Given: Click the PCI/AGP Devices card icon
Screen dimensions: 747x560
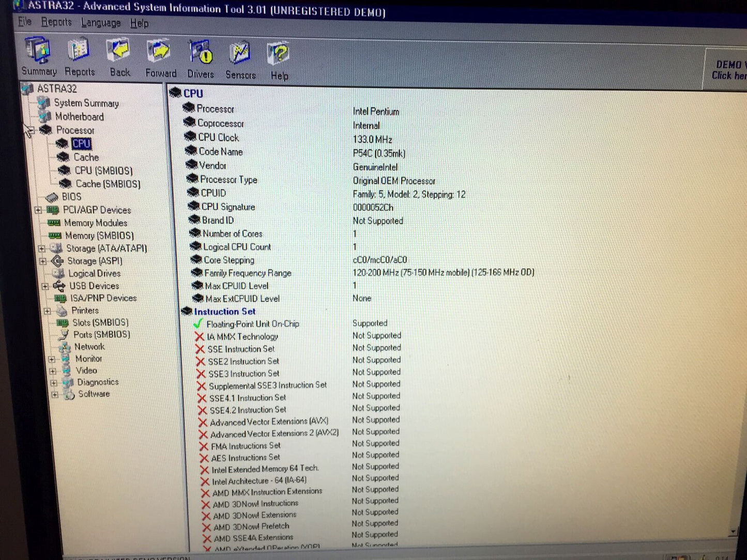Looking at the screenshot, I should click(x=53, y=210).
